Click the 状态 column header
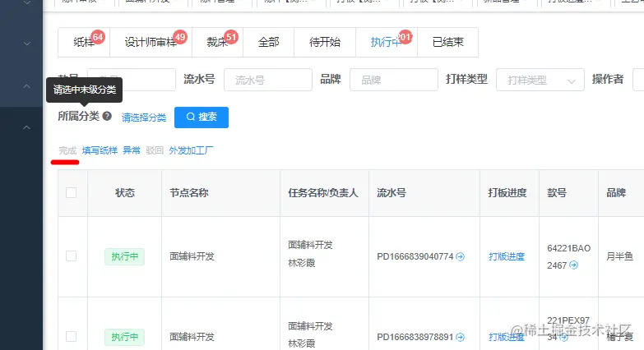 125,193
